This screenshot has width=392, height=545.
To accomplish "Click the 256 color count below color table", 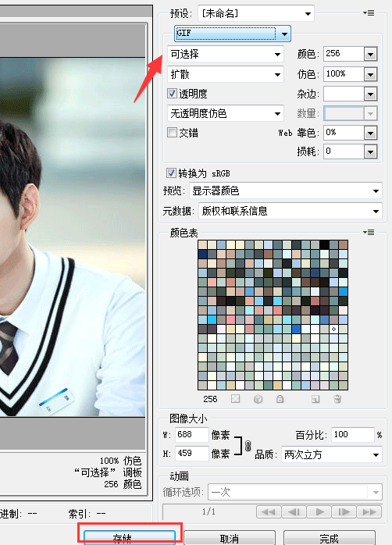I will (210, 399).
